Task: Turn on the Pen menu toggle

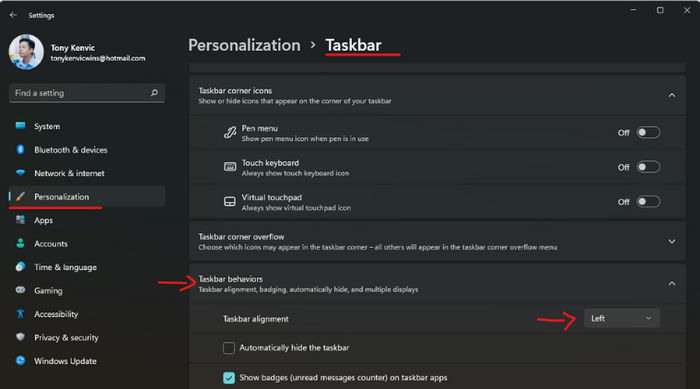Action: pos(648,133)
